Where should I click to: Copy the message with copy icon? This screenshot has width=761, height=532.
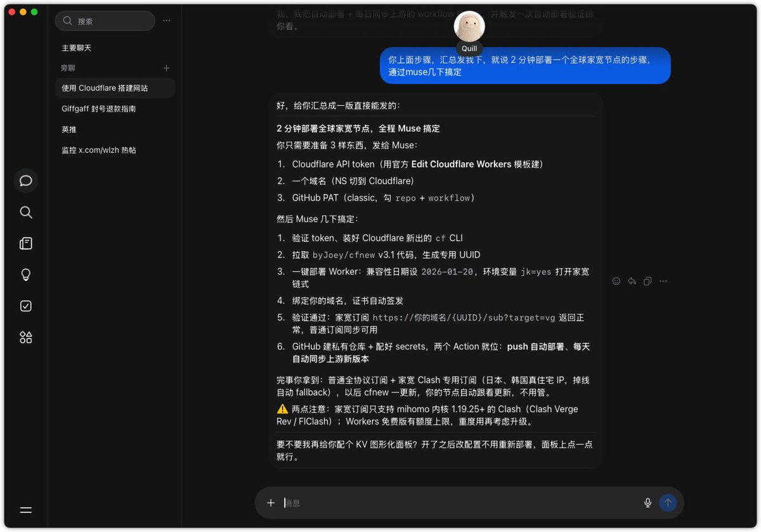647,281
